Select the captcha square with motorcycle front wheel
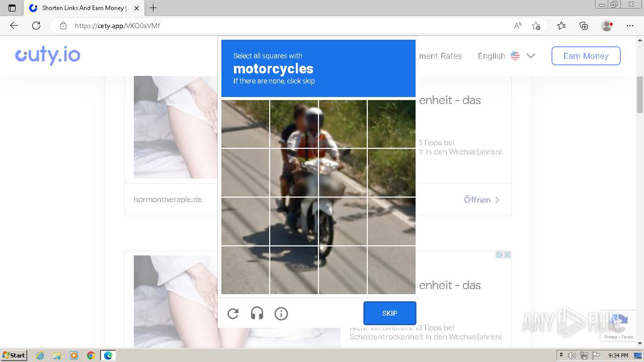 (343, 221)
